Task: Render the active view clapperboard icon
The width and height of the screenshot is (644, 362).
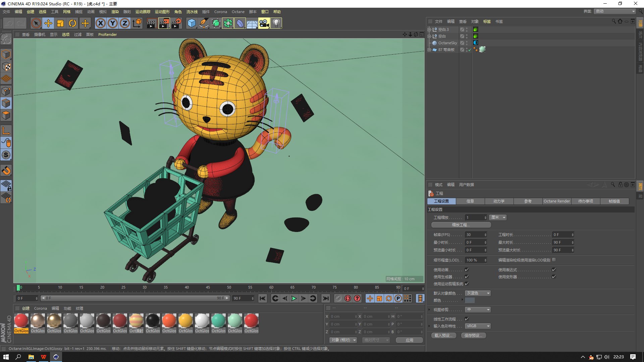Action: click(x=152, y=23)
